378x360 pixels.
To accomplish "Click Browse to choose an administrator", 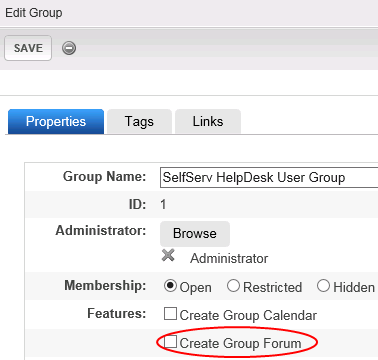I will point(195,234).
